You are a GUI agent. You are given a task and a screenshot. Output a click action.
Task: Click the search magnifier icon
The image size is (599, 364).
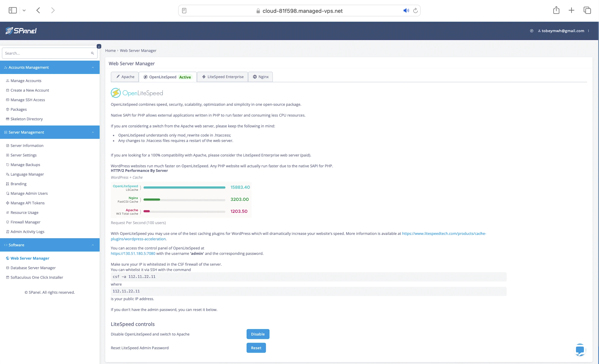point(92,53)
